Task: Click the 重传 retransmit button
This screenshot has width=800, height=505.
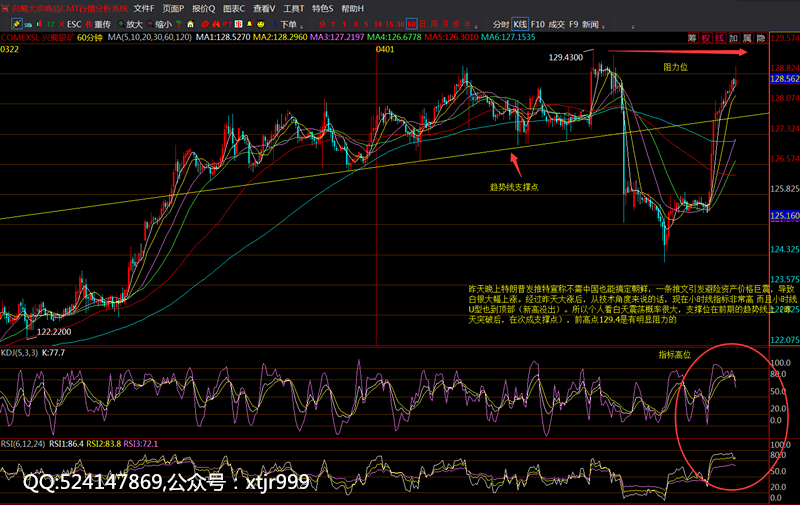Action: (x=98, y=24)
